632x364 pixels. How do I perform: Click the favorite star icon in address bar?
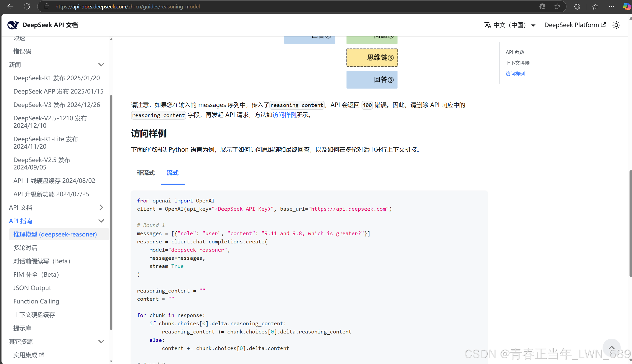tap(557, 6)
